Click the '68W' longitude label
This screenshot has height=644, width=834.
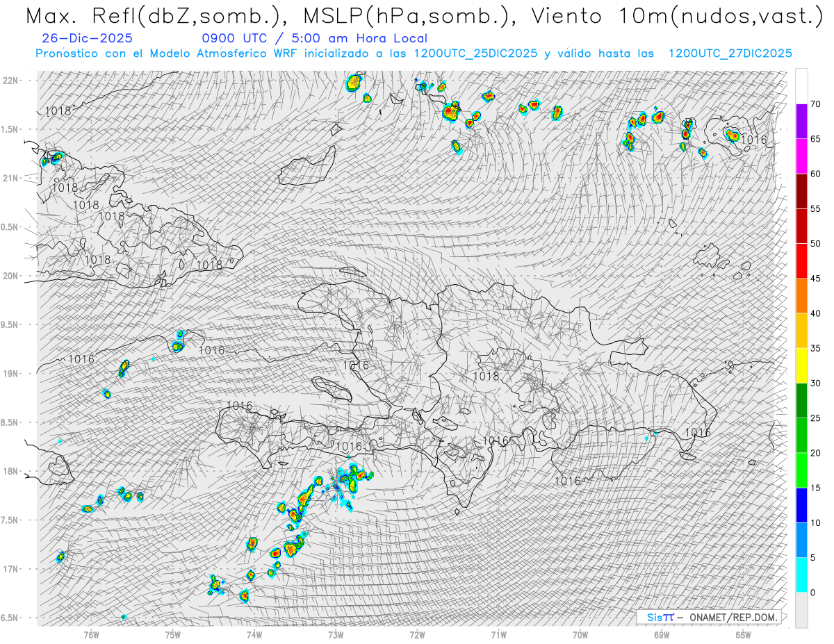click(743, 634)
